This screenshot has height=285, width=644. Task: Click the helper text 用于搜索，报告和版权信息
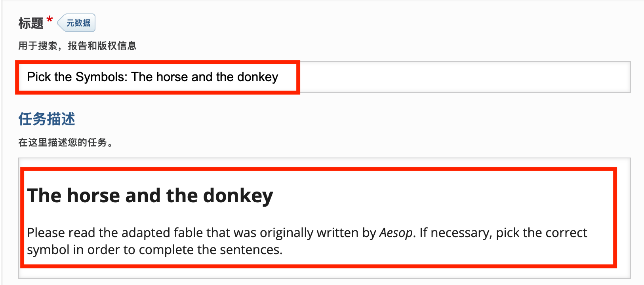[77, 46]
